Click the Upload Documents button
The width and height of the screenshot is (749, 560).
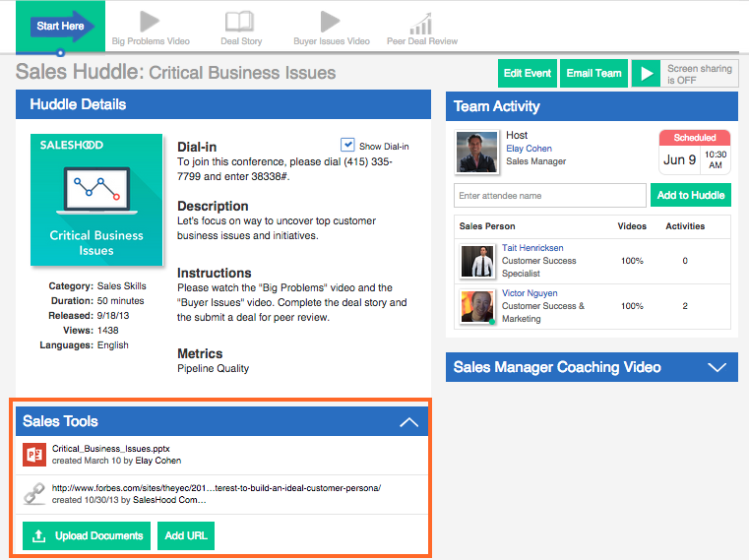point(87,535)
